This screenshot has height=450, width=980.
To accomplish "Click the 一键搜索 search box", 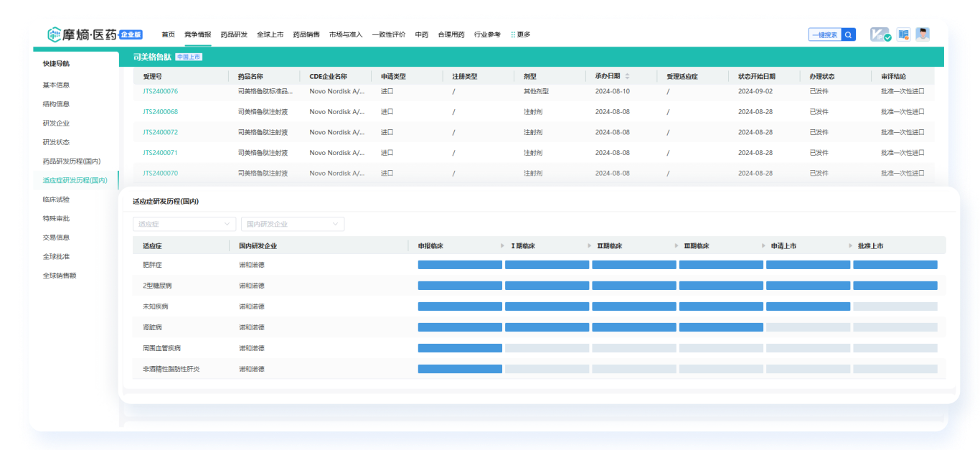I will (x=824, y=34).
